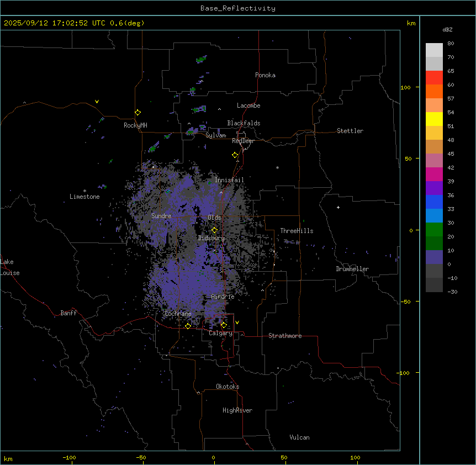Click the 2025/09/12 17:02:52 UTC timestamp
This screenshot has height=465, width=476.
pyautogui.click(x=55, y=23)
